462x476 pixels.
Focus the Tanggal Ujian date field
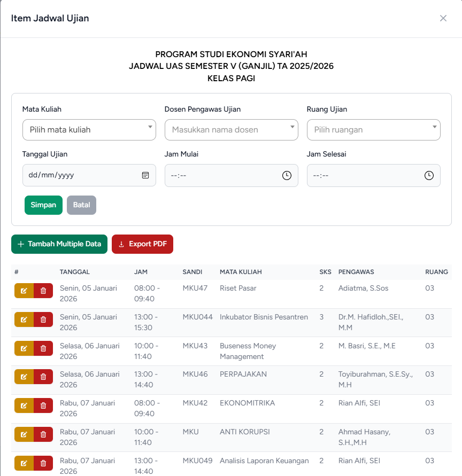(89, 175)
